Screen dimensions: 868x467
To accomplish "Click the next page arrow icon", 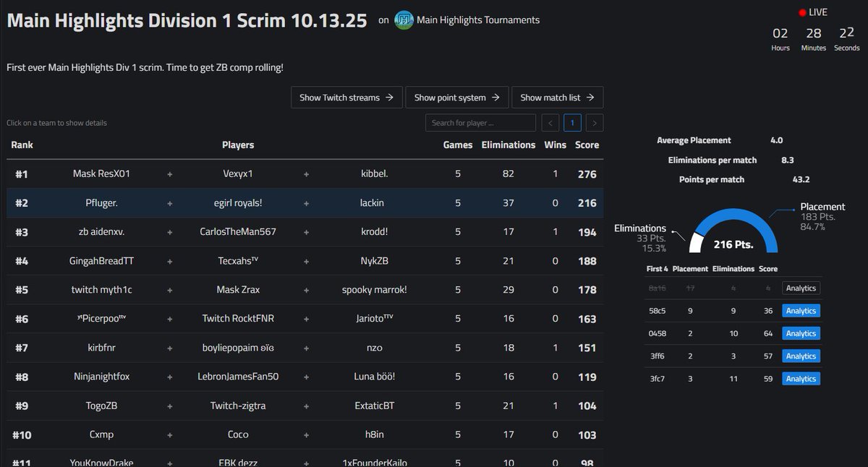I will (594, 122).
